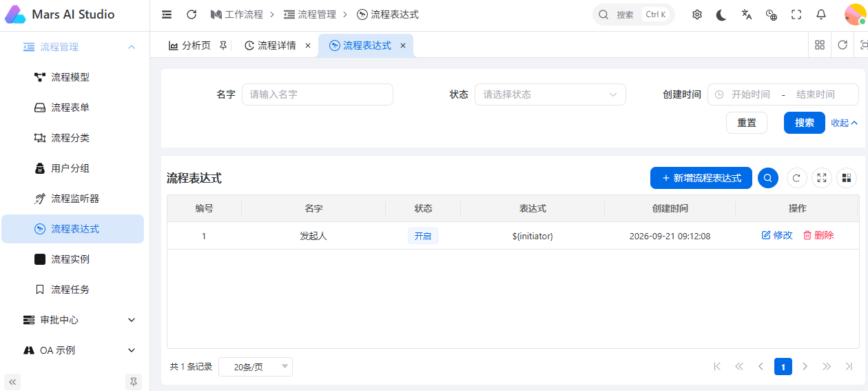Toggle the sidebar menu hamburger icon
868x391 pixels.
tap(167, 14)
